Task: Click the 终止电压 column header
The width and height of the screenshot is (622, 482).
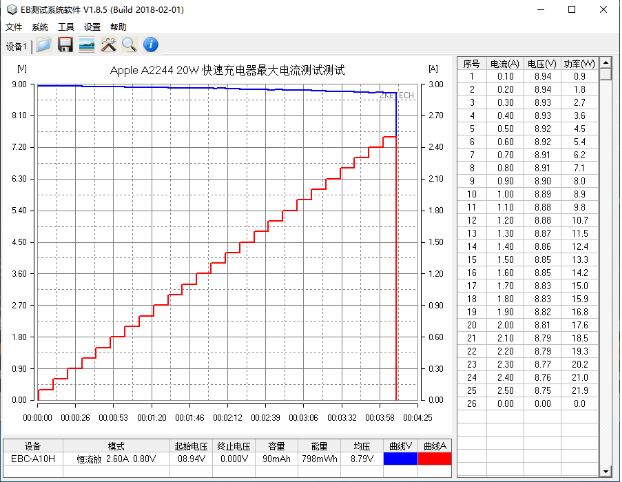Action: pyautogui.click(x=234, y=446)
